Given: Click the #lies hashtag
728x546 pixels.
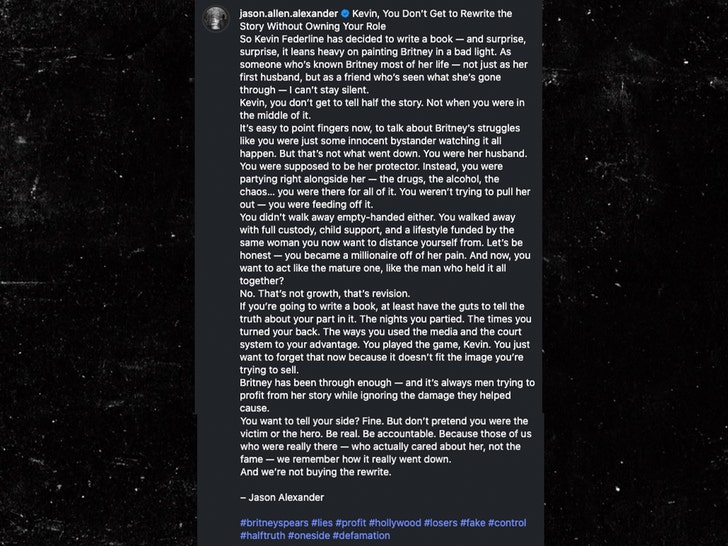Looking at the screenshot, I should point(322,523).
